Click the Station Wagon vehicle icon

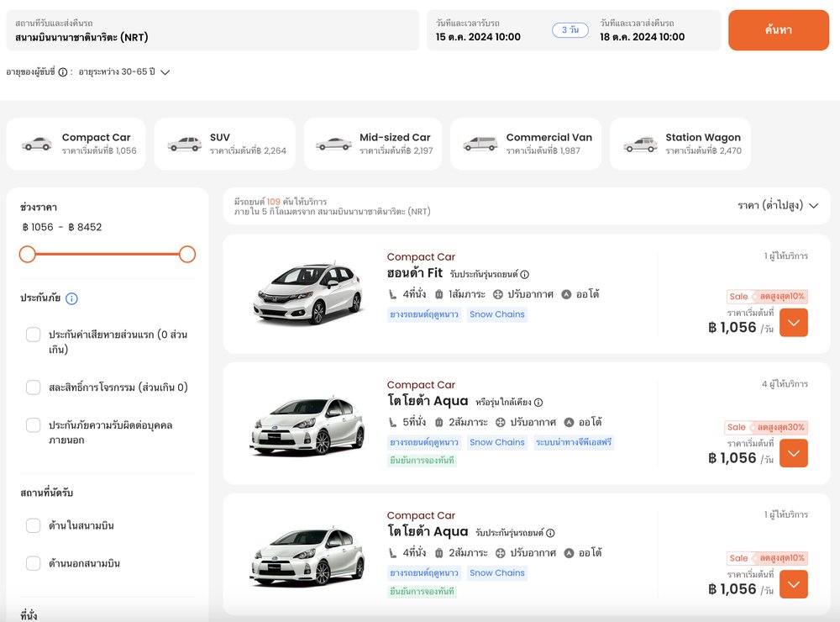pos(640,145)
